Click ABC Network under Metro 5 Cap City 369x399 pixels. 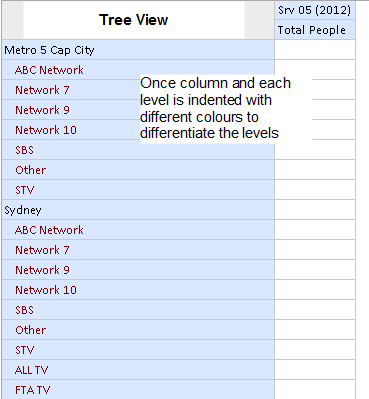click(49, 70)
